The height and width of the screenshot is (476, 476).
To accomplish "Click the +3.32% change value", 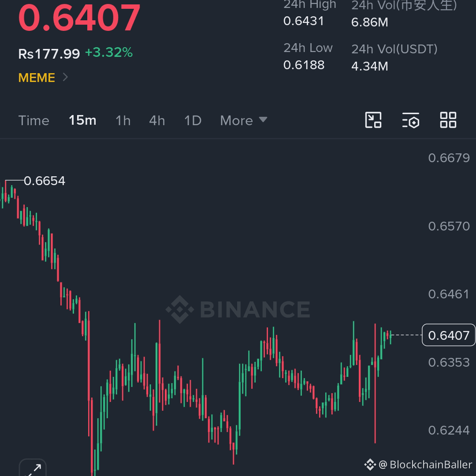I will point(109,52).
